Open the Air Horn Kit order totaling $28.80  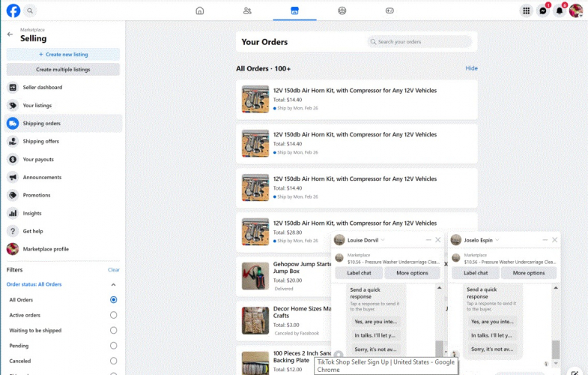tap(357, 232)
